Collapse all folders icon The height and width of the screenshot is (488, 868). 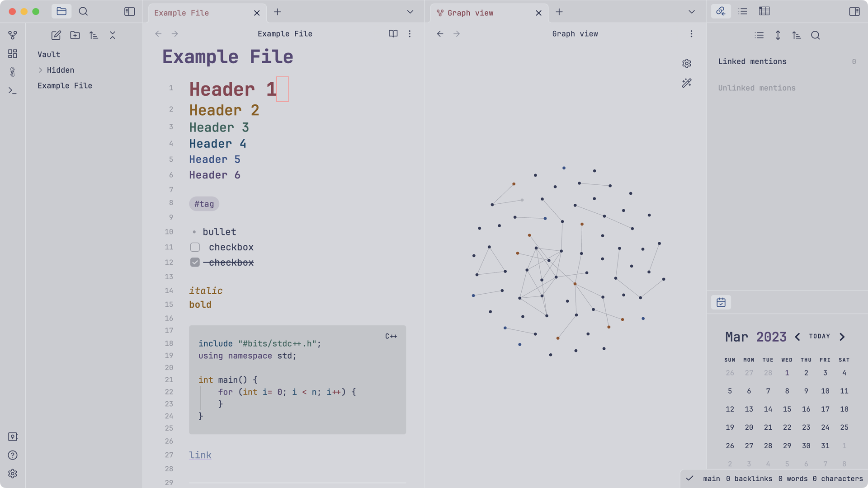pos(113,35)
